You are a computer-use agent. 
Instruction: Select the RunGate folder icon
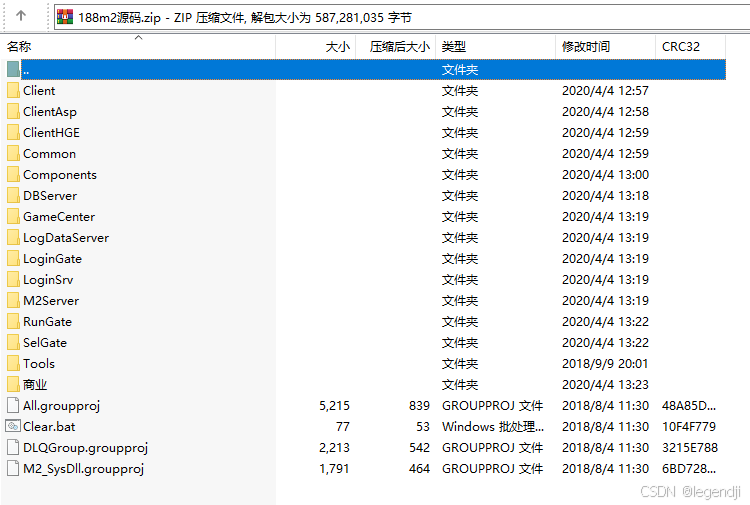(13, 322)
